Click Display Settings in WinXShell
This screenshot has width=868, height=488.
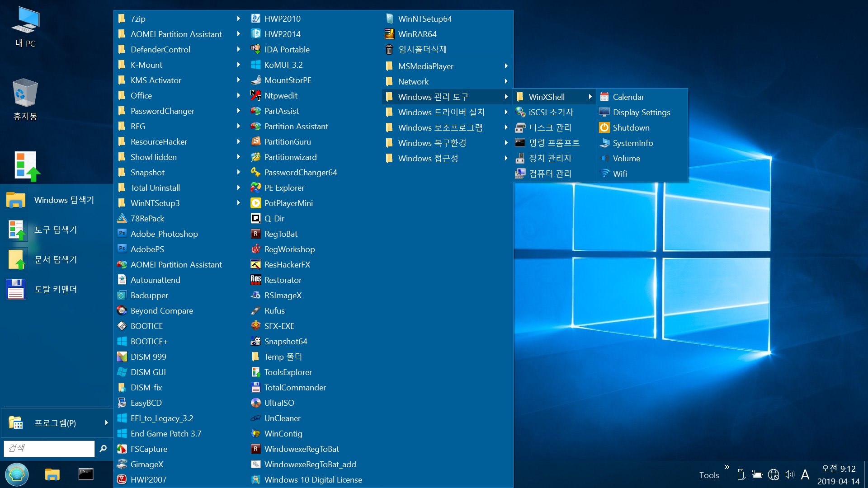(x=641, y=112)
